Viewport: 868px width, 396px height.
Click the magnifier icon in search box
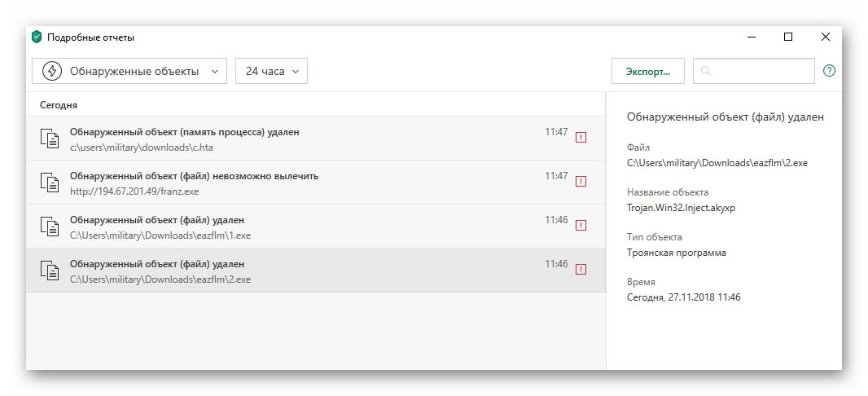[x=705, y=71]
